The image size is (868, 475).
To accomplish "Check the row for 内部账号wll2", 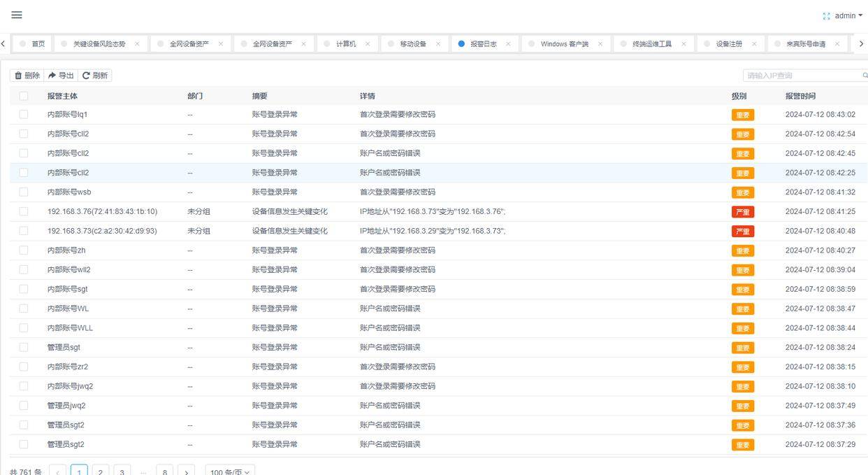I will pyautogui.click(x=24, y=269).
